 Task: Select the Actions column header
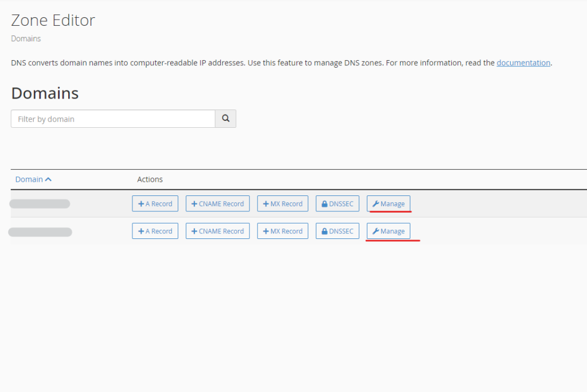150,179
